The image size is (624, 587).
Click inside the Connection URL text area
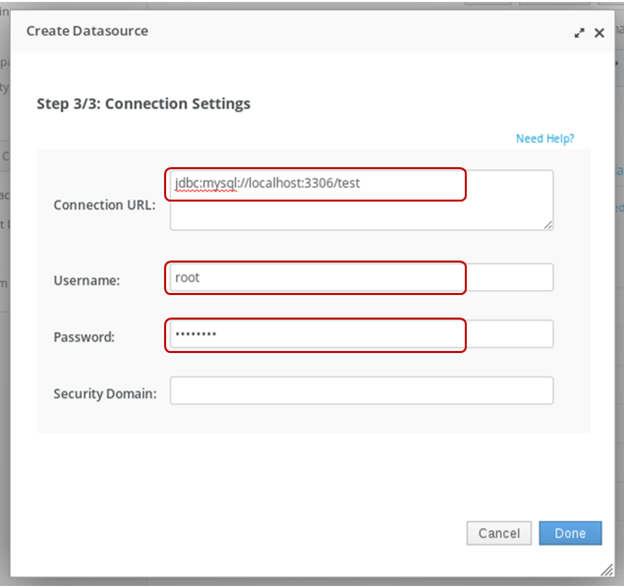[360, 212]
